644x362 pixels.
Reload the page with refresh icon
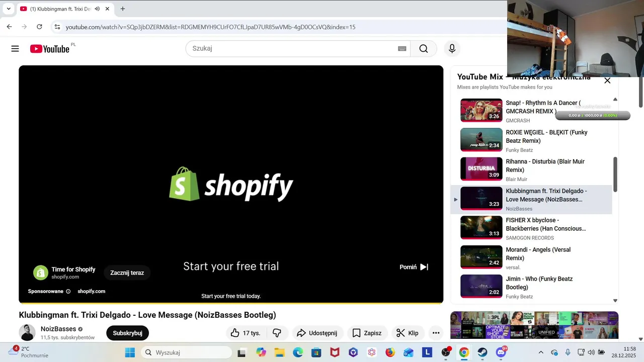[x=39, y=27]
